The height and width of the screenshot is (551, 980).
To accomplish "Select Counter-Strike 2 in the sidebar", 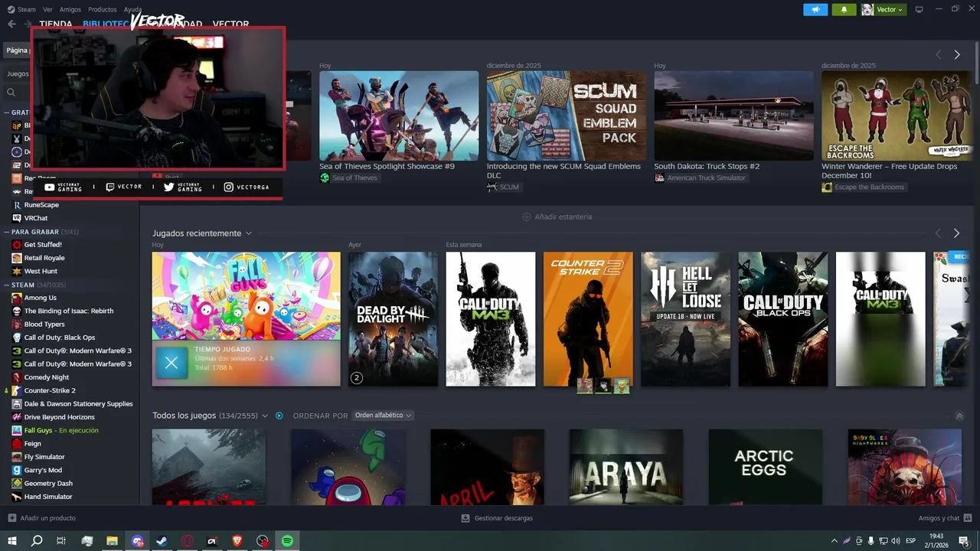I will (x=50, y=390).
